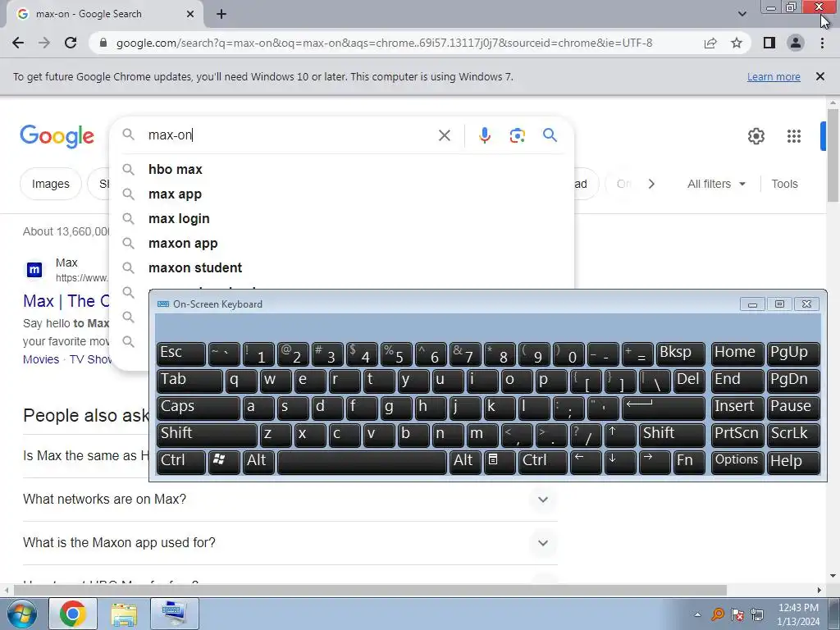Viewport: 840px width, 630px height.
Task: Open search Tools
Action: click(784, 184)
